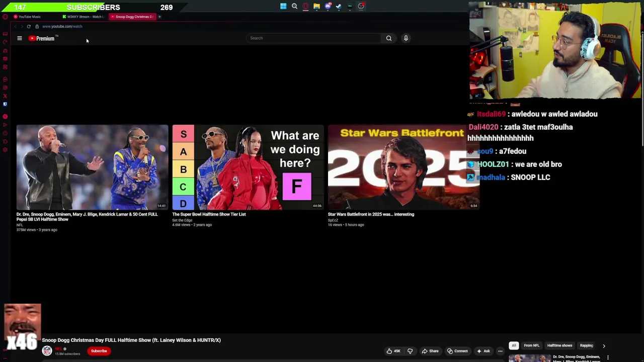The height and width of the screenshot is (362, 644).
Task: Open Opera GX from taskbar
Action: tap(305, 6)
